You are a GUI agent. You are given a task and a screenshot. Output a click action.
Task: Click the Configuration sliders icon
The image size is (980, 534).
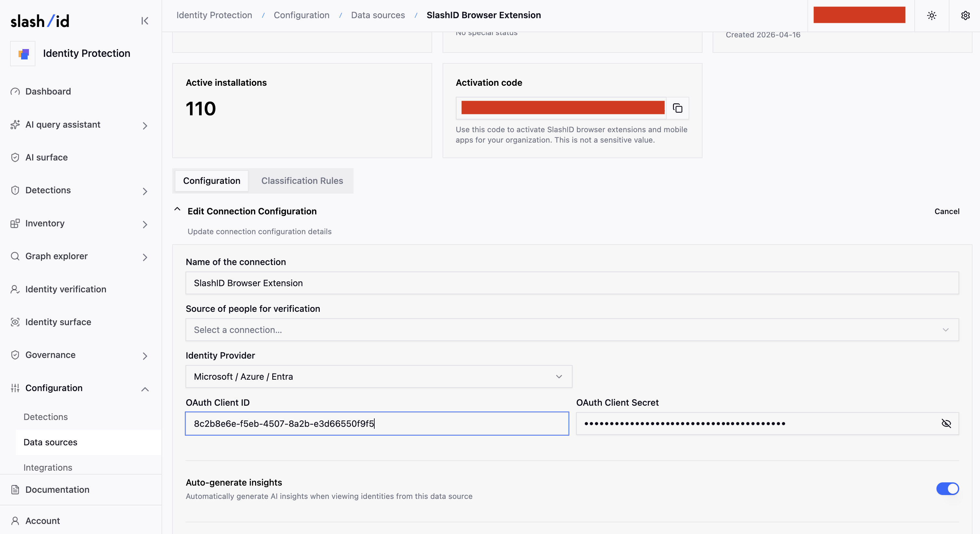click(x=15, y=388)
